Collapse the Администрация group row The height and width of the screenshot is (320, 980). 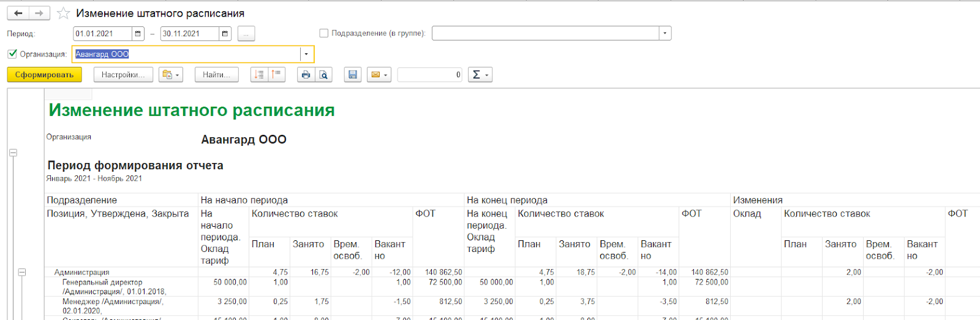pyautogui.click(x=22, y=272)
